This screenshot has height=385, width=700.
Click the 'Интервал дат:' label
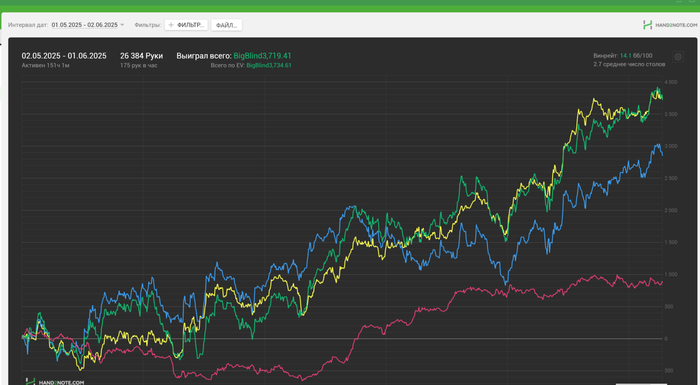click(28, 25)
